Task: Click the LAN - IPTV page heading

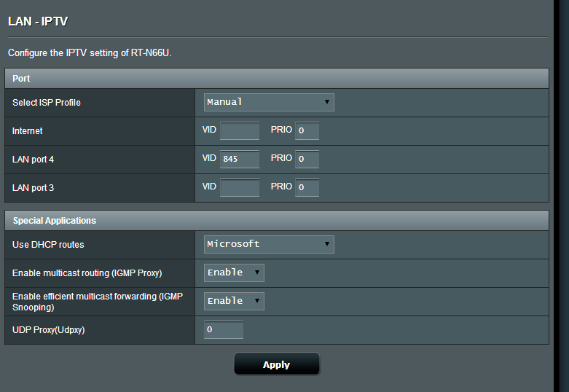Action: (38, 21)
